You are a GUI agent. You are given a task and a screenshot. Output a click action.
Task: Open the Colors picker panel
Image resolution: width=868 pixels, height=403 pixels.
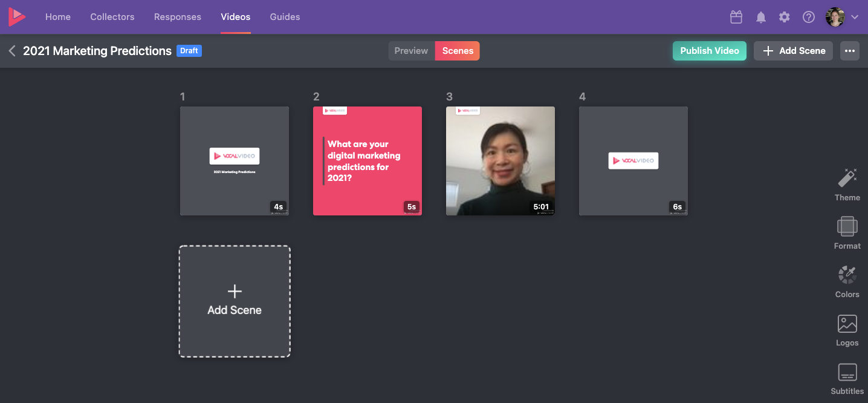tap(847, 281)
